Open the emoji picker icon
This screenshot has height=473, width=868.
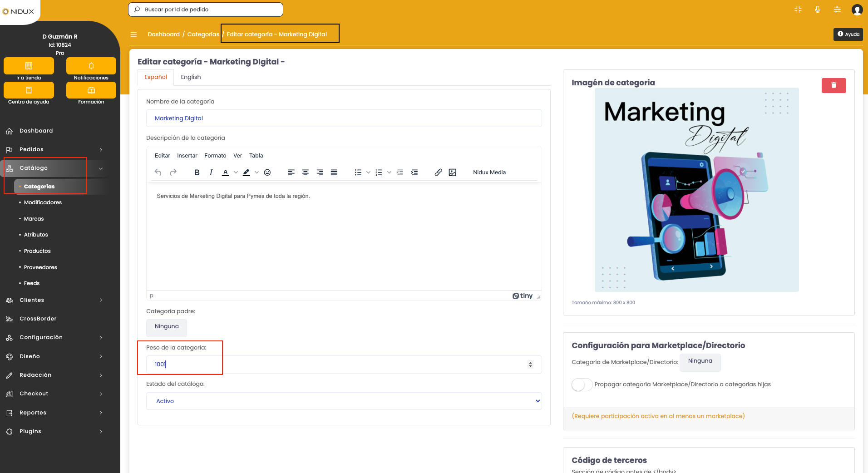(267, 172)
